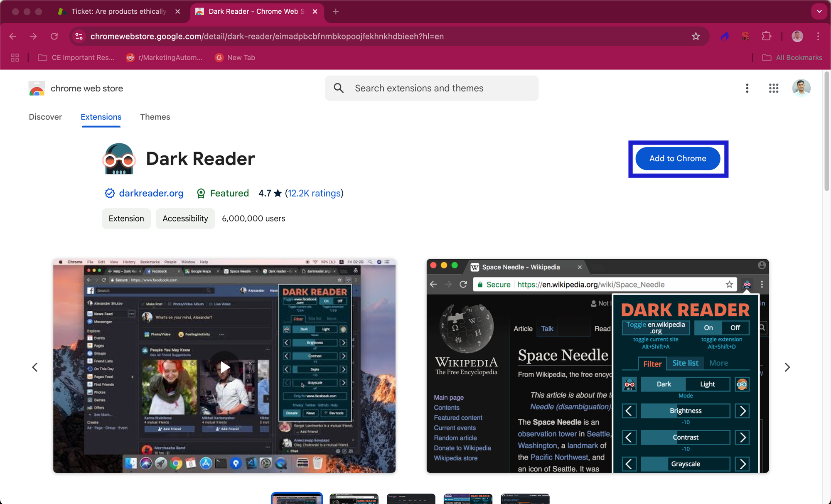Click Add to Chrome button
The width and height of the screenshot is (831, 504).
pyautogui.click(x=678, y=158)
